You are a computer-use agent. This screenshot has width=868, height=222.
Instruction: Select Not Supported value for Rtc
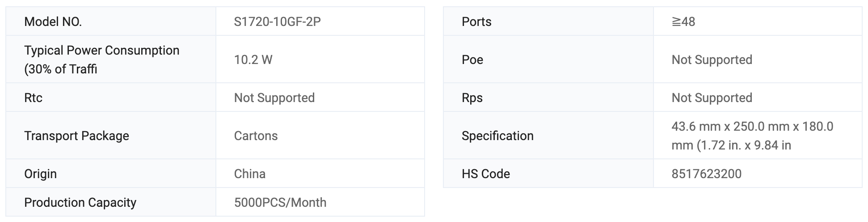274,98
